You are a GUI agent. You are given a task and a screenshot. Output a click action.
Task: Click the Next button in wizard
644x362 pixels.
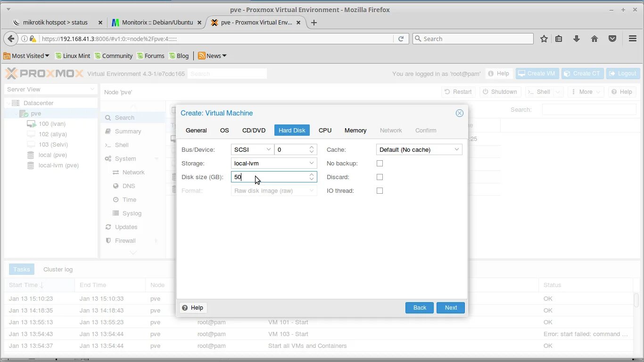(x=451, y=307)
